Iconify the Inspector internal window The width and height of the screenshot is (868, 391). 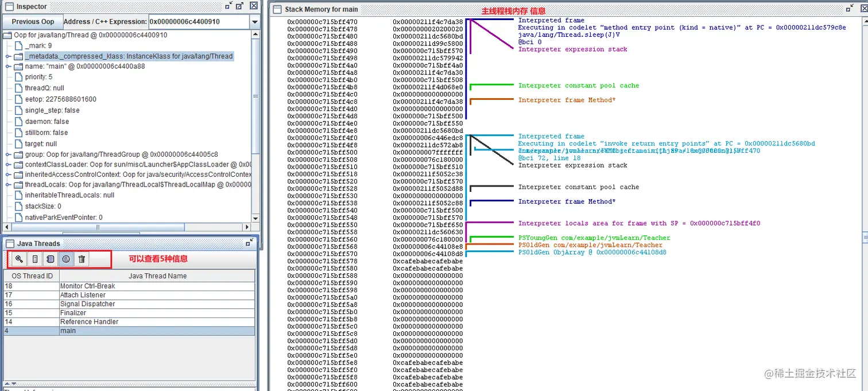tap(230, 6)
